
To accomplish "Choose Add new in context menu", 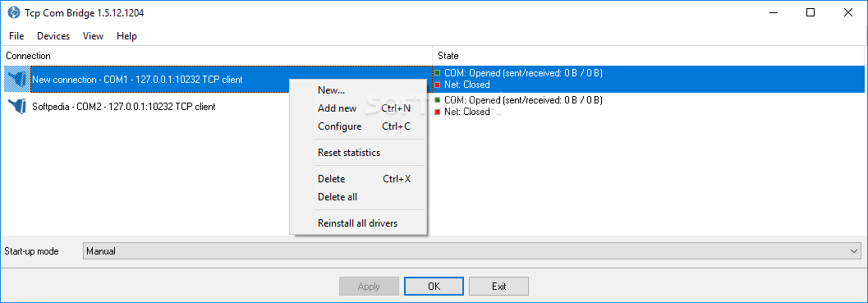I will (358, 108).
